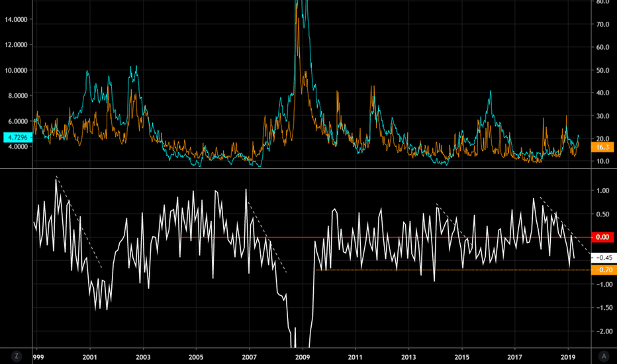
Task: Click the 2005 label on time axis
Action: click(196, 357)
